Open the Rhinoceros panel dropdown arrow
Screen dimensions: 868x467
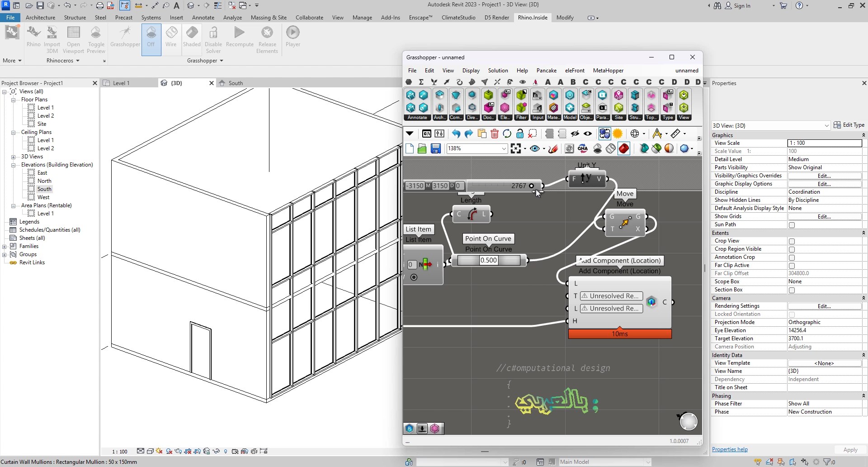coord(78,61)
